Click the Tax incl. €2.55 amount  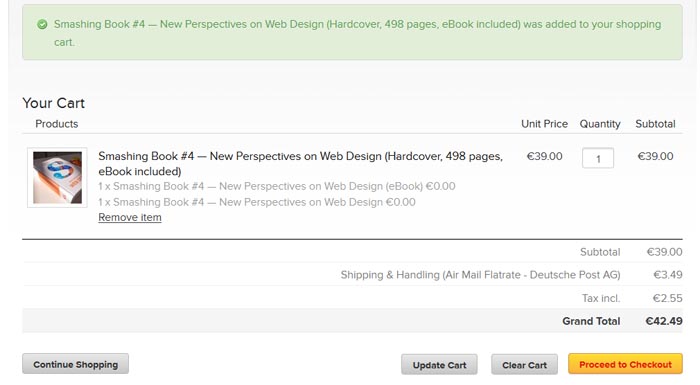click(667, 298)
